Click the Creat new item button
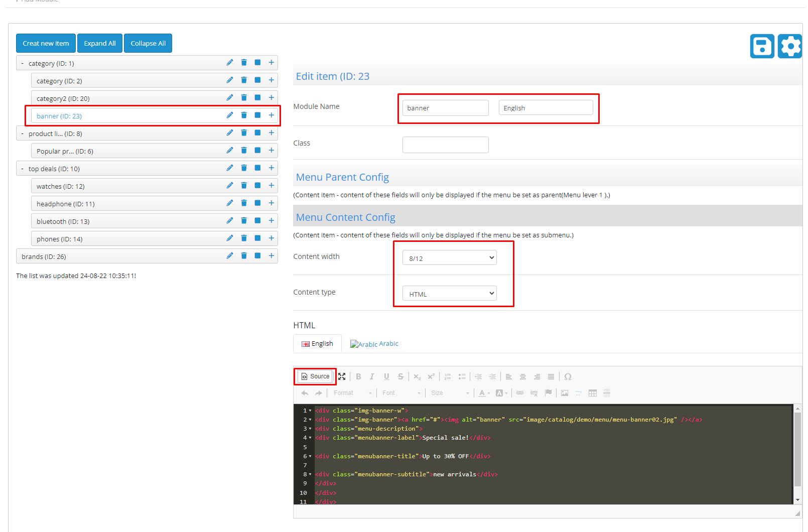Viewport: 808px width, 532px height. click(x=46, y=43)
